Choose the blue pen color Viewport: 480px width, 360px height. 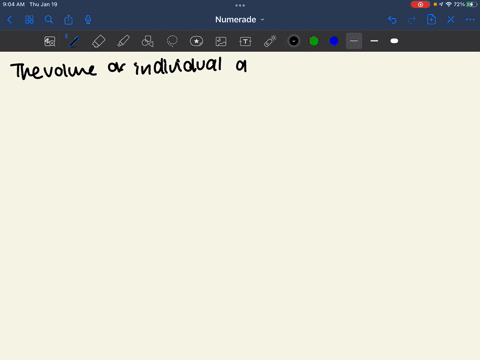334,41
